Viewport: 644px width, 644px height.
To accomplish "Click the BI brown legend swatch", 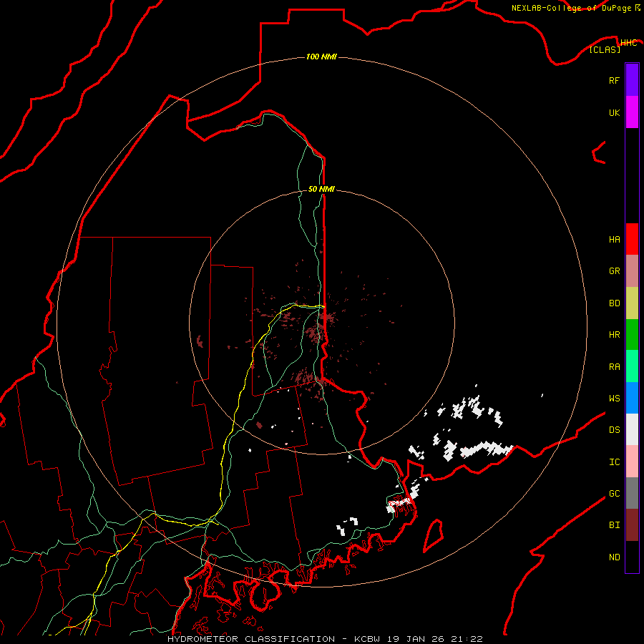I will 632,525.
